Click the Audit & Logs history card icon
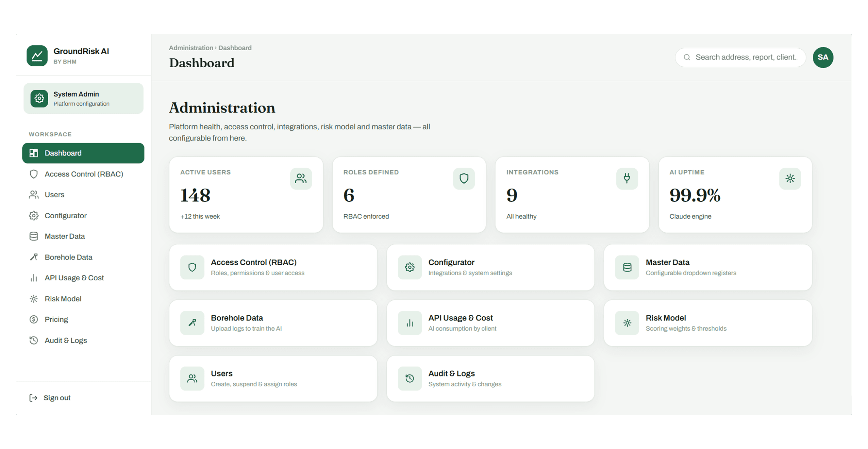The width and height of the screenshot is (868, 449). (410, 378)
